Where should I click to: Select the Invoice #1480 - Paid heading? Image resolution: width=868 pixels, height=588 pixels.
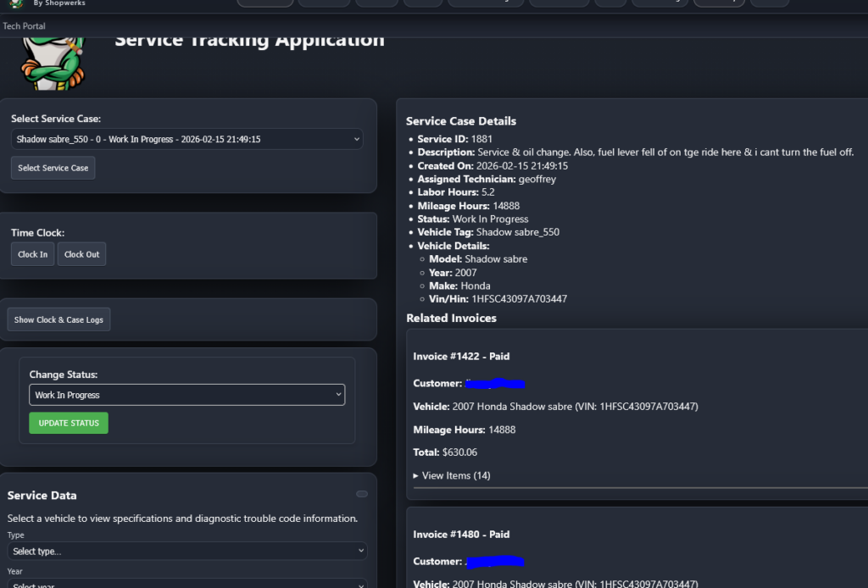pos(461,535)
